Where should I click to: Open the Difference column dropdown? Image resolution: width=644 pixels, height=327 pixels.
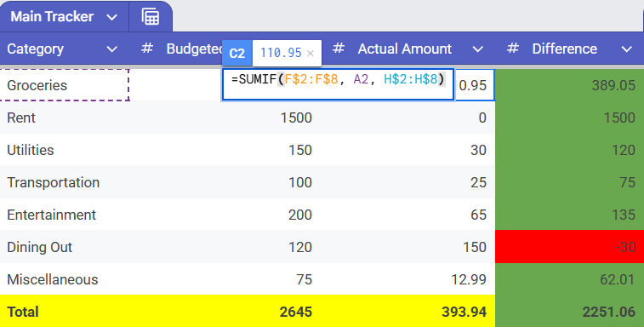(x=626, y=49)
